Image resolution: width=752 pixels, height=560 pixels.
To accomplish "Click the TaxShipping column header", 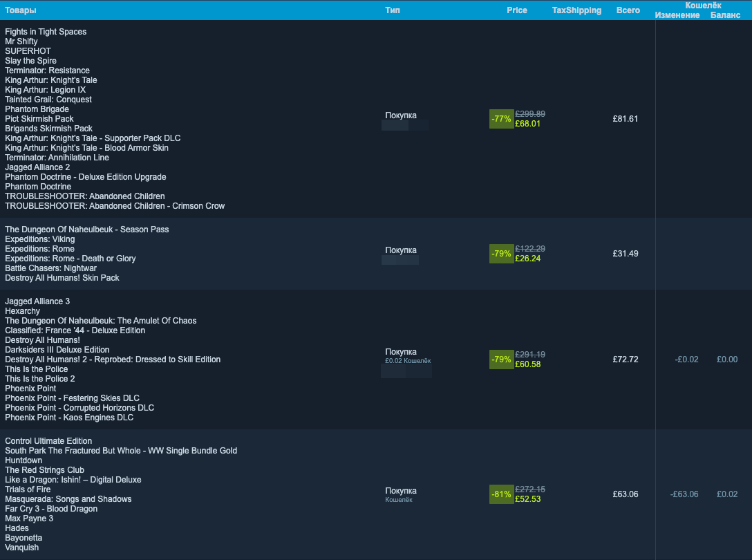I will click(x=576, y=10).
